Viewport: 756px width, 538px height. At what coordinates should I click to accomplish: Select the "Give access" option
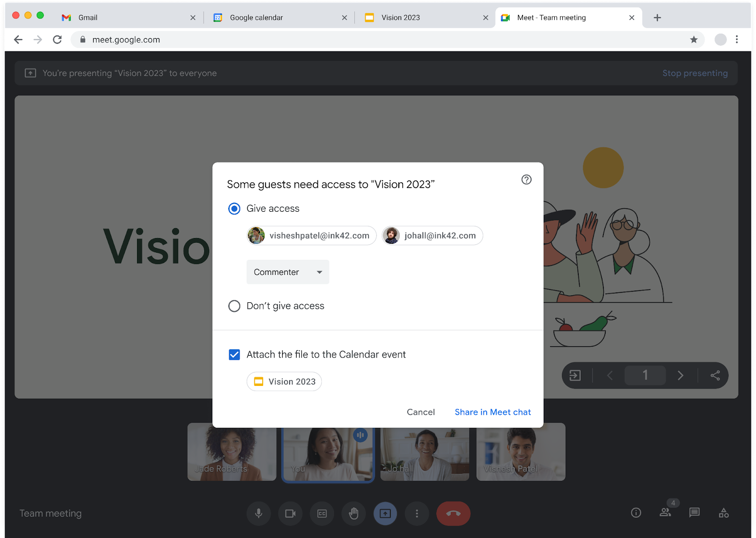pos(234,208)
